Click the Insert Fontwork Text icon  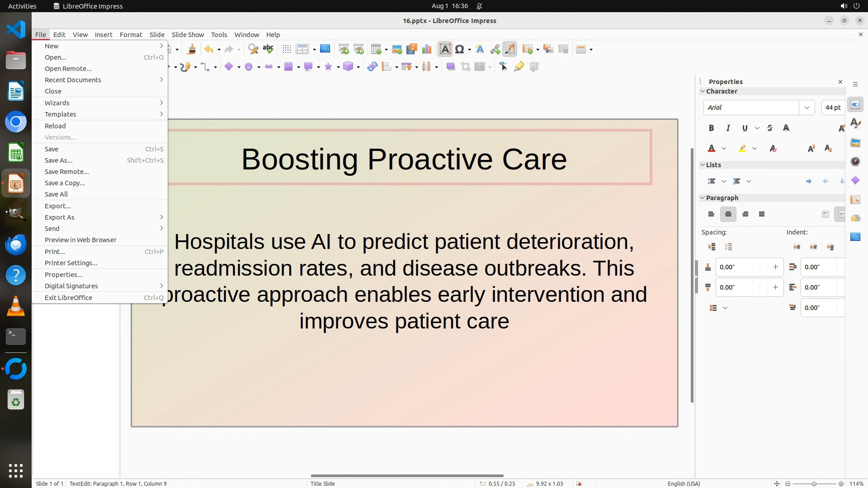(480, 49)
